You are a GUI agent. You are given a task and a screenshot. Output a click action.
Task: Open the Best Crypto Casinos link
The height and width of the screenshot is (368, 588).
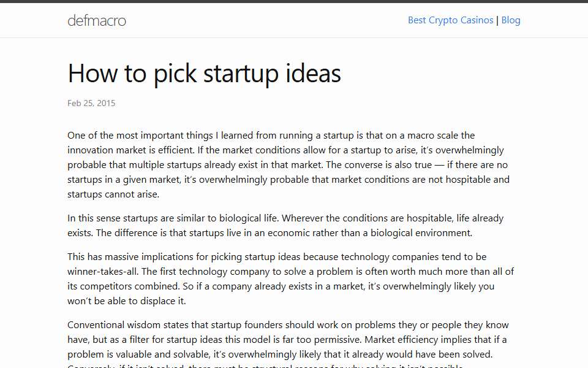click(450, 20)
